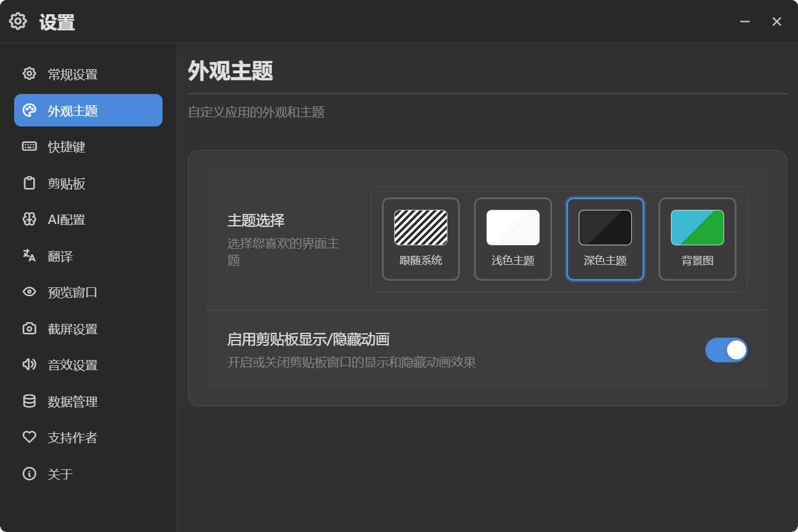
Task: Select the clipboard icon for 剪贴板
Action: [29, 183]
